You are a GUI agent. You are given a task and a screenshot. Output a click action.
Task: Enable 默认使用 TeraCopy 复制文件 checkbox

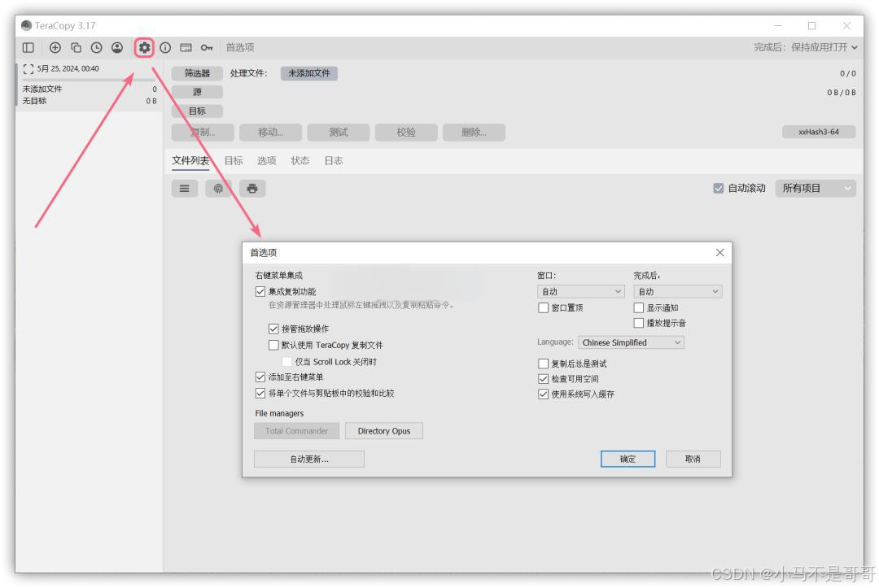pos(273,345)
